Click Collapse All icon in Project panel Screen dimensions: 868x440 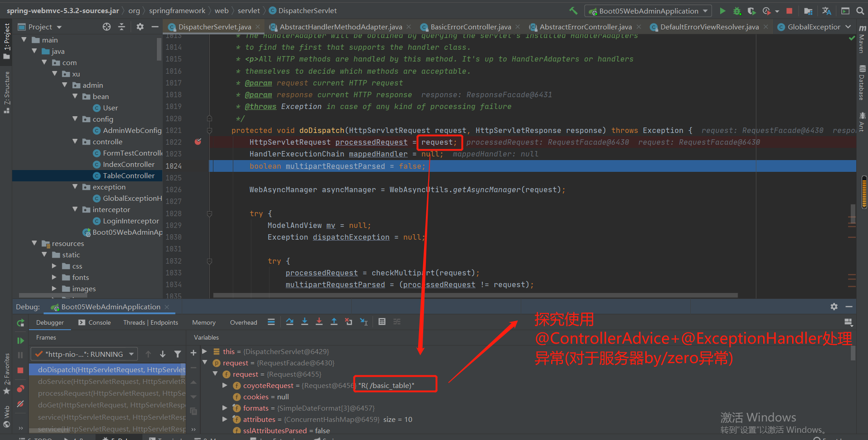122,27
